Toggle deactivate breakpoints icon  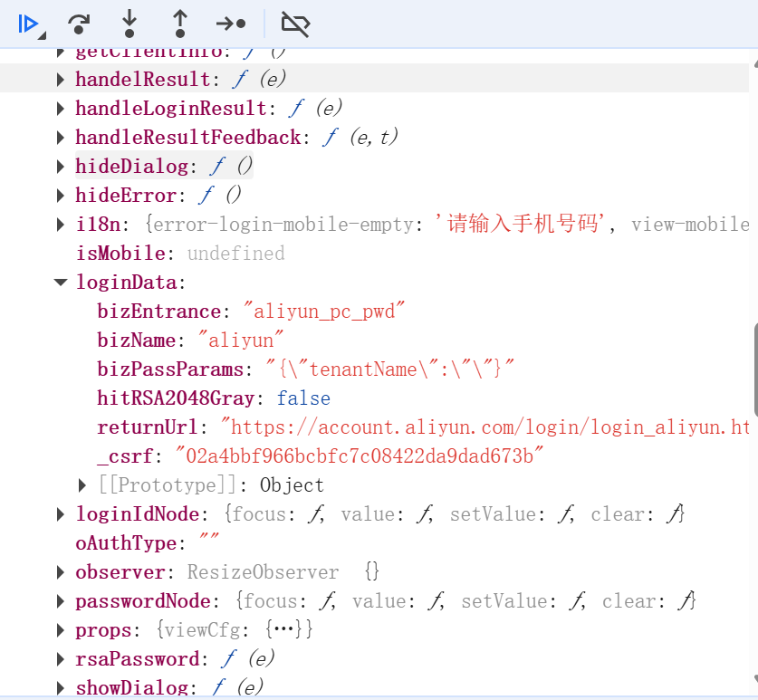(295, 24)
